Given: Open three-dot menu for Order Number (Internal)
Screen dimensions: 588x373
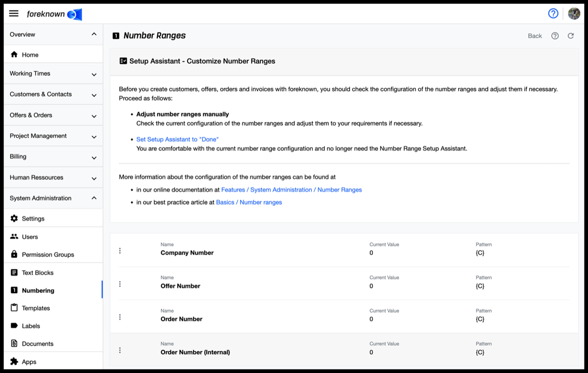Looking at the screenshot, I should pyautogui.click(x=120, y=350).
